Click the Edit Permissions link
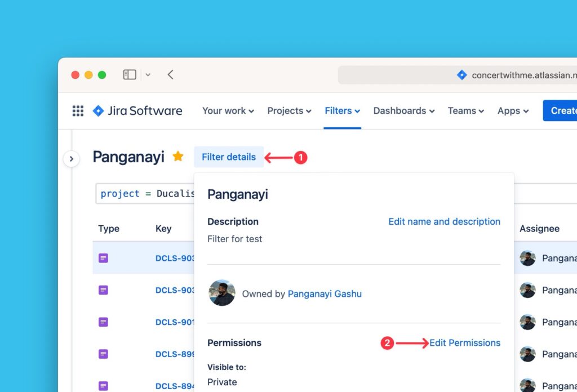The width and height of the screenshot is (577, 392). (x=464, y=342)
